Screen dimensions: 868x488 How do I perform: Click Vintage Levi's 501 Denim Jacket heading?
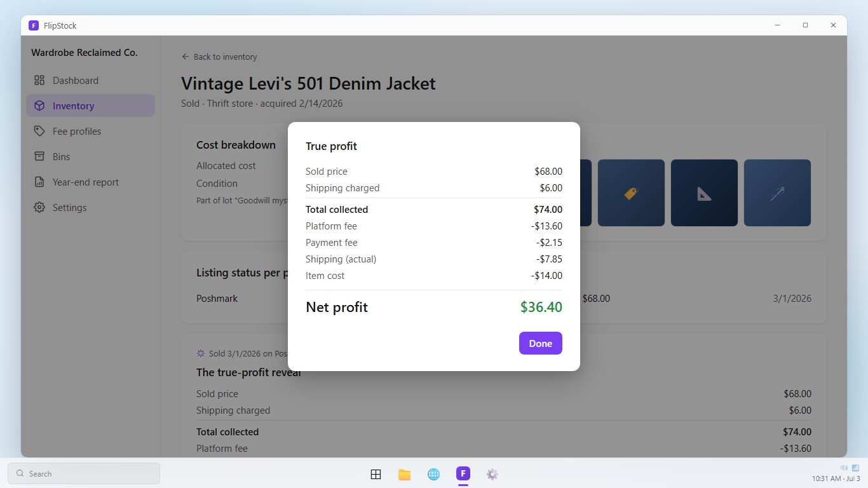[308, 83]
